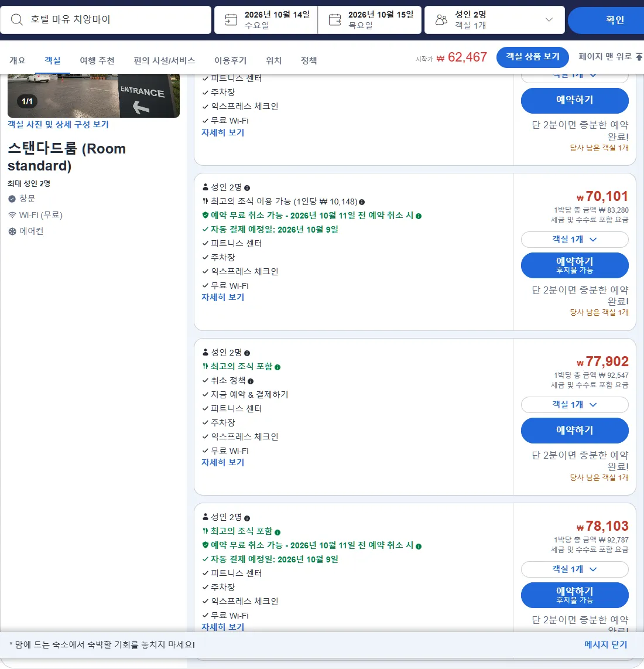
Task: Click the up-arrow icon beside 페이지 맨 위로
Action: coord(639,57)
